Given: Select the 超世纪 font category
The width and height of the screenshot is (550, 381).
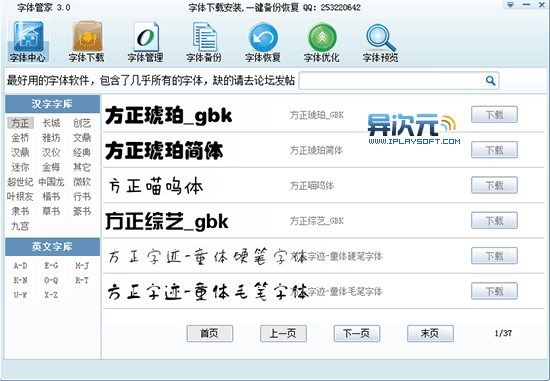Looking at the screenshot, I should click(x=20, y=182).
